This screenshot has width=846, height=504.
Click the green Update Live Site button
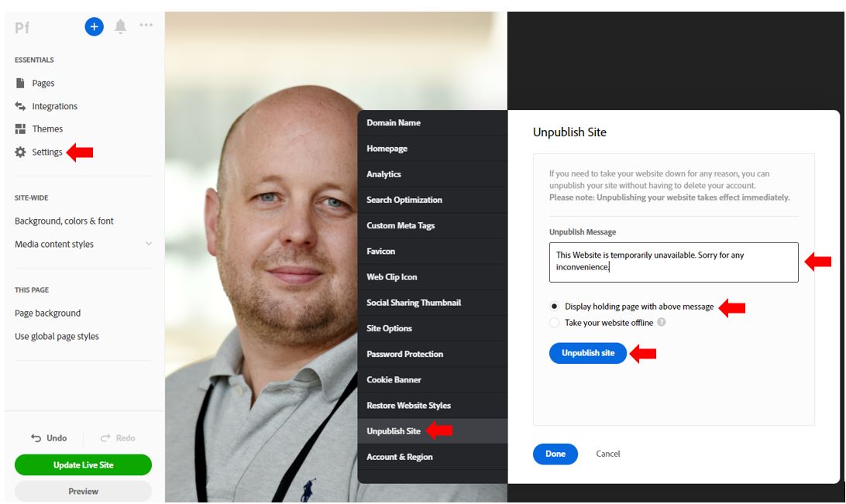pyautogui.click(x=83, y=465)
